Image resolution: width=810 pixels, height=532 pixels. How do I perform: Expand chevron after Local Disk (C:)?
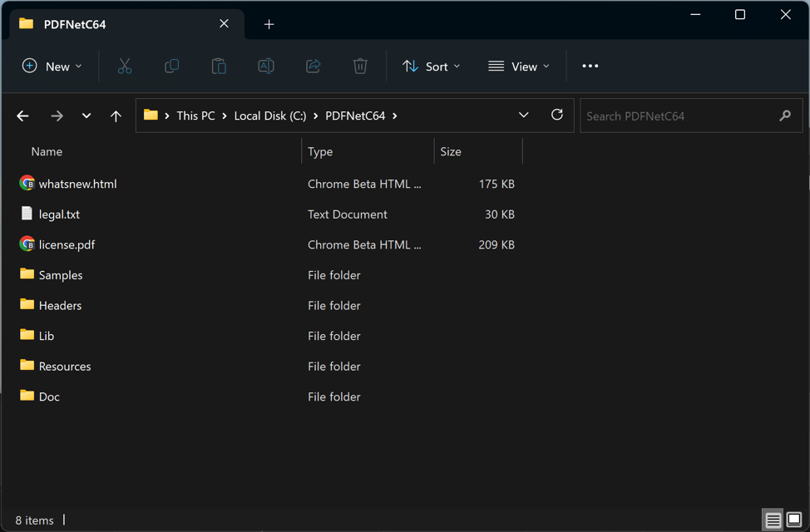[316, 116]
